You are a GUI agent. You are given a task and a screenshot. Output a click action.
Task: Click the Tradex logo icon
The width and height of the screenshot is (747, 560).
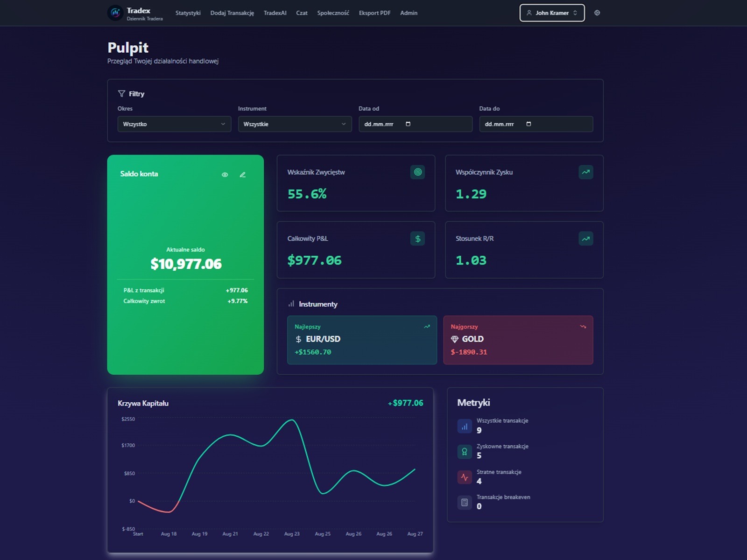[115, 13]
